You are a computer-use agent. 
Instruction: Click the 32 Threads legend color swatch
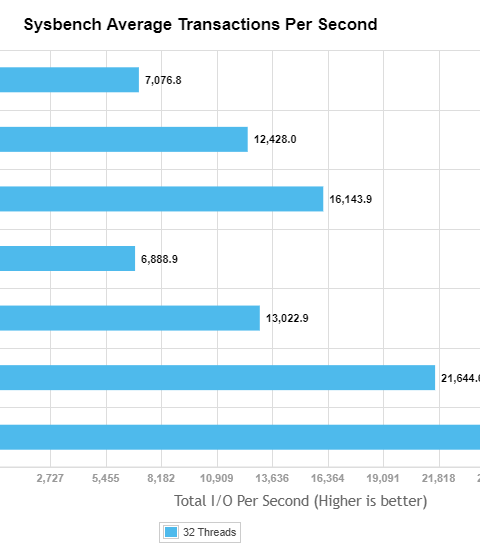click(x=171, y=532)
